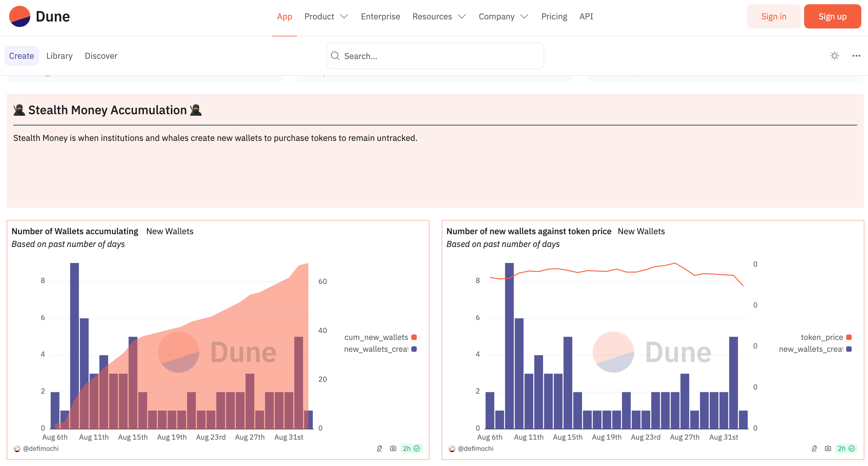Screen dimensions: 868x466
Task: Click the 2h refresh status on Wallets accumulating chart
Action: click(411, 448)
